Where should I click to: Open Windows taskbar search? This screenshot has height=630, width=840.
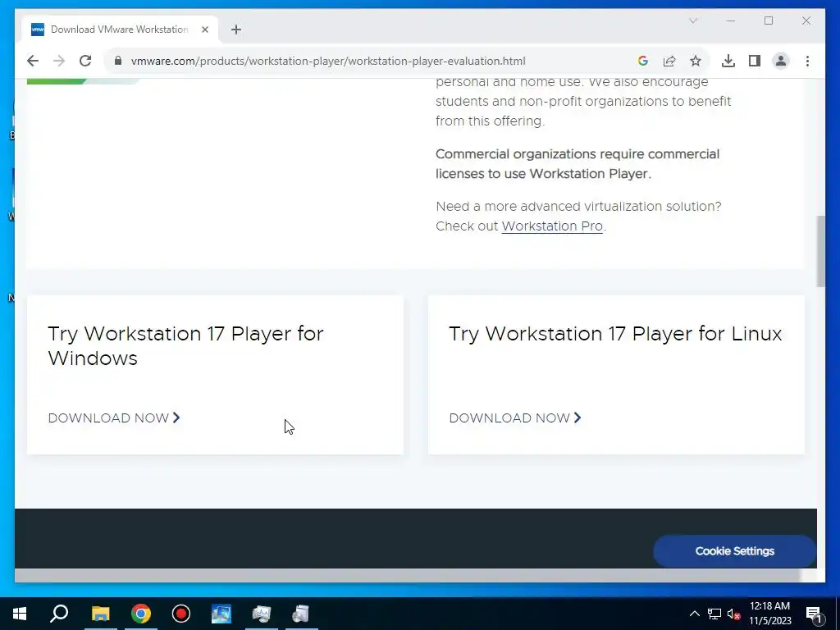(x=59, y=614)
